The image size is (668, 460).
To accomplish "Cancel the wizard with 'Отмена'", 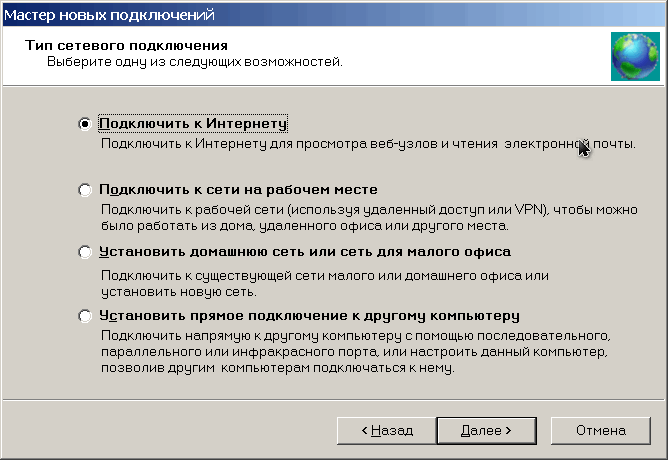I will pyautogui.click(x=601, y=431).
